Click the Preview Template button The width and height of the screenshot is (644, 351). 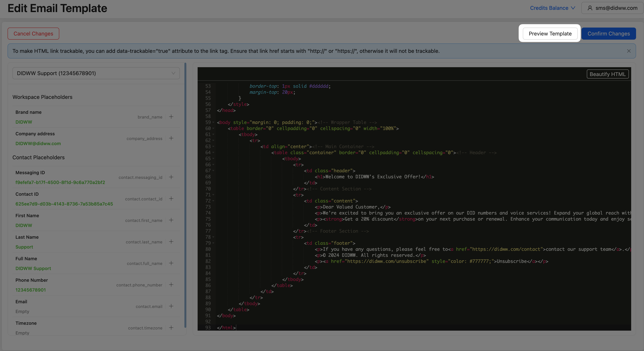(550, 34)
